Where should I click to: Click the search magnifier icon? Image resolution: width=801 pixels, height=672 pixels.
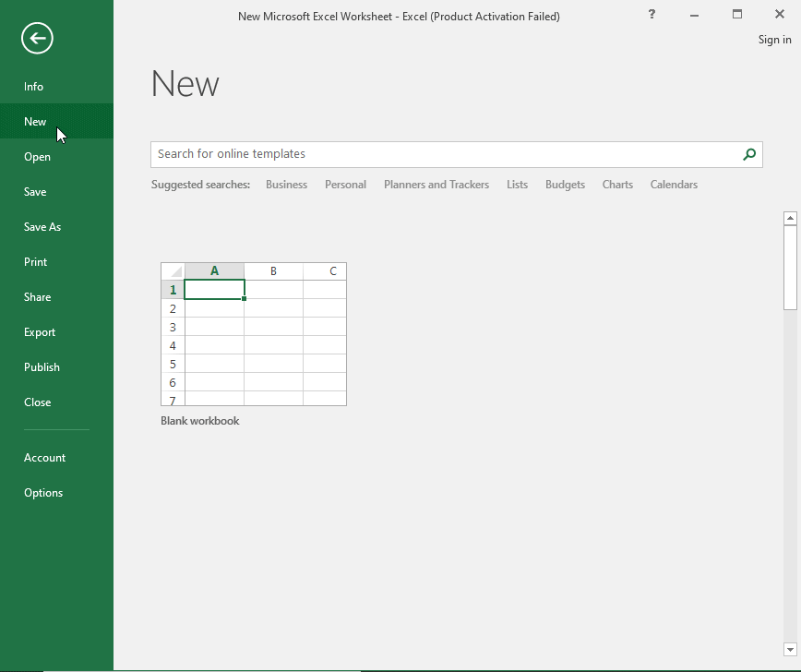(749, 154)
